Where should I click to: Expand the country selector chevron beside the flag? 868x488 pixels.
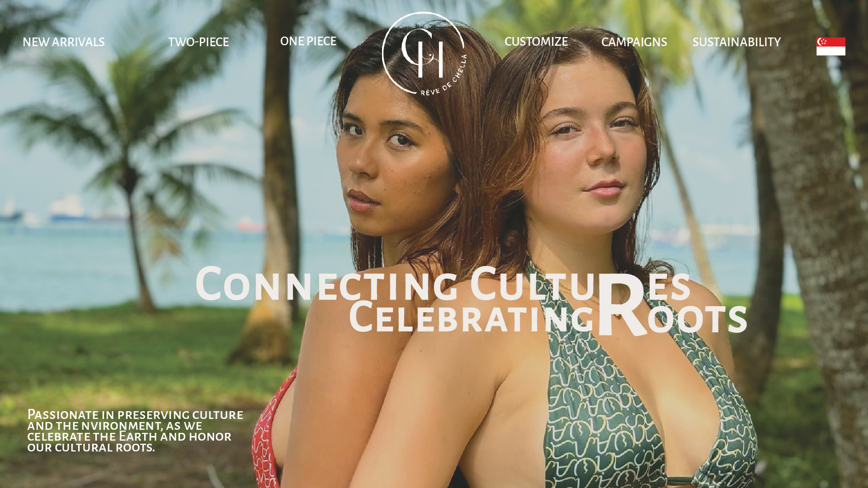(806, 47)
